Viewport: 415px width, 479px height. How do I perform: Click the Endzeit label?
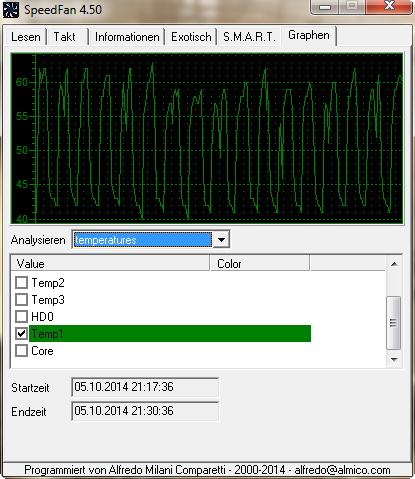click(x=29, y=412)
